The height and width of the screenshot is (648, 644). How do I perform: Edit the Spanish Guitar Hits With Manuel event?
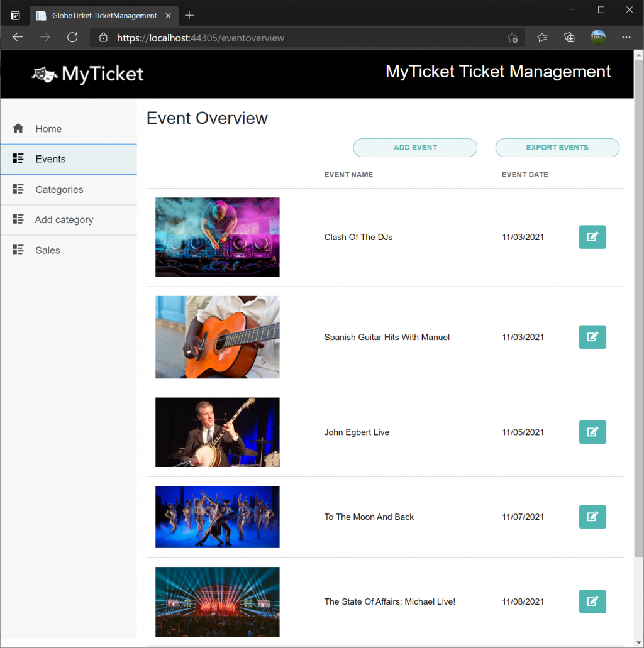(592, 337)
